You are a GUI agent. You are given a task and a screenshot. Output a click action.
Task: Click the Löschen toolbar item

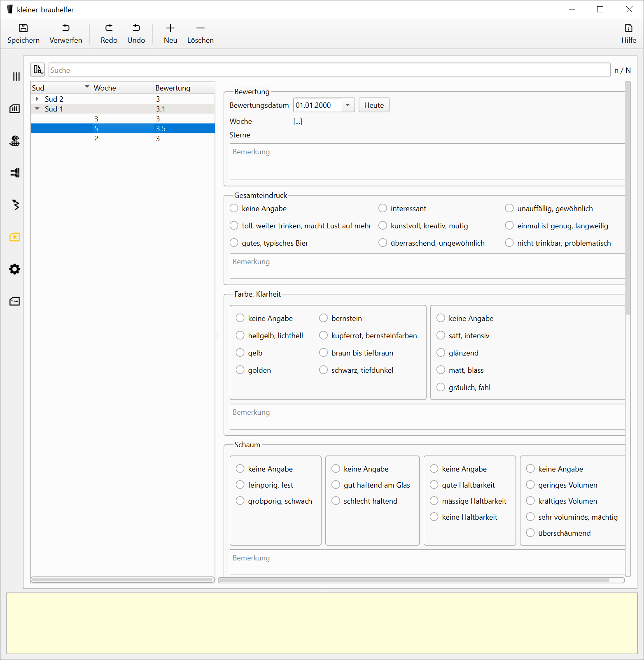pyautogui.click(x=200, y=33)
